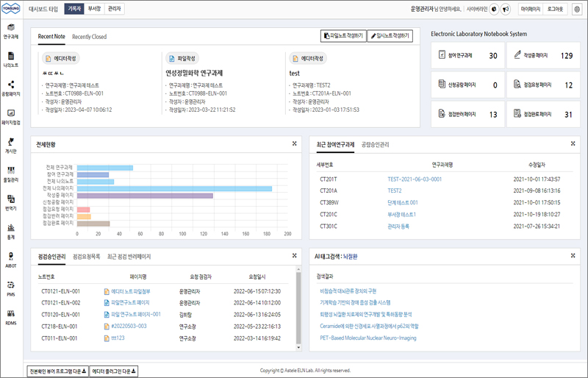
Task: Set dashboard type to 관리자
Action: [114, 9]
